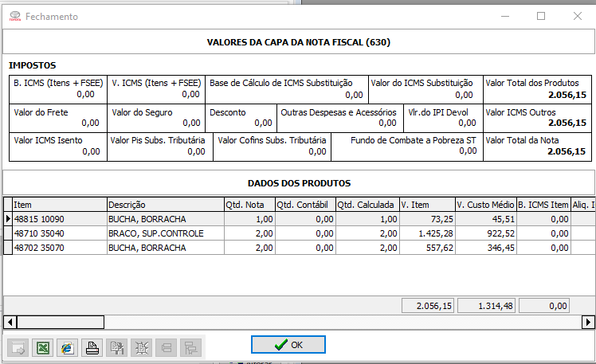Viewport: 596px width, 364px height.
Task: Click the horizontal scrollbar left arrow
Action: [10, 323]
